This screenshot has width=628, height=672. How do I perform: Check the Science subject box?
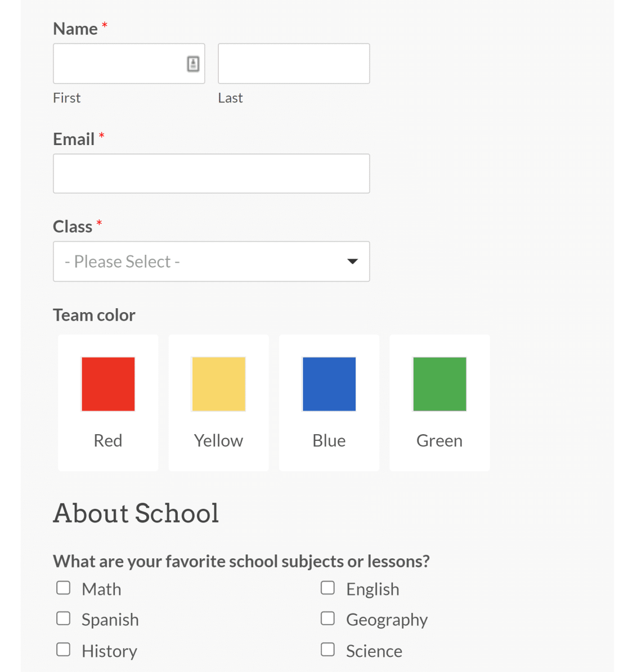point(328,649)
